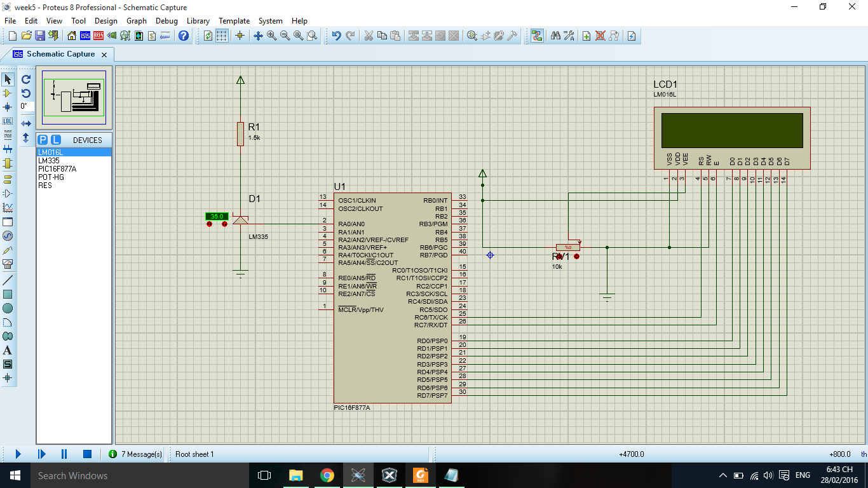The image size is (868, 488).
Task: Pause the simulation
Action: (x=64, y=454)
